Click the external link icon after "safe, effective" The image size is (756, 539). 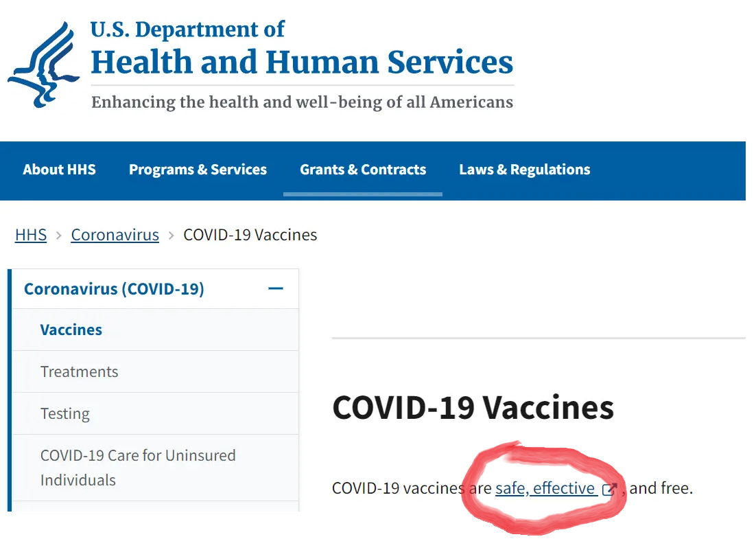coord(609,490)
